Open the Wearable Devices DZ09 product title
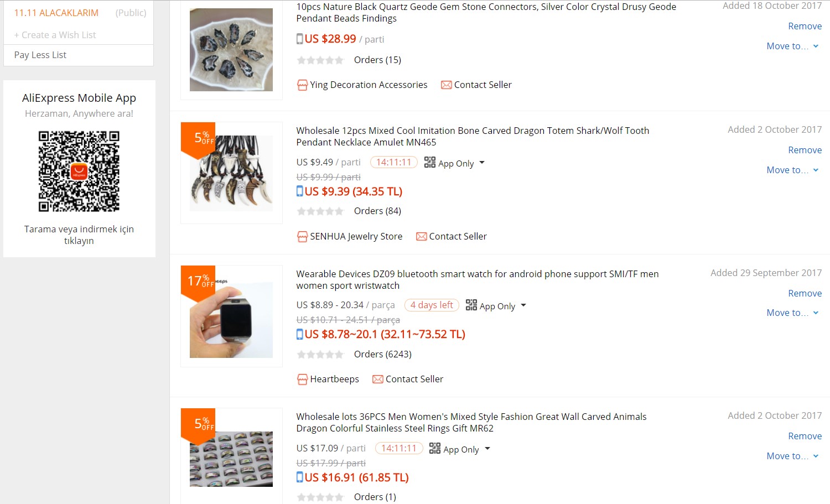 point(478,280)
